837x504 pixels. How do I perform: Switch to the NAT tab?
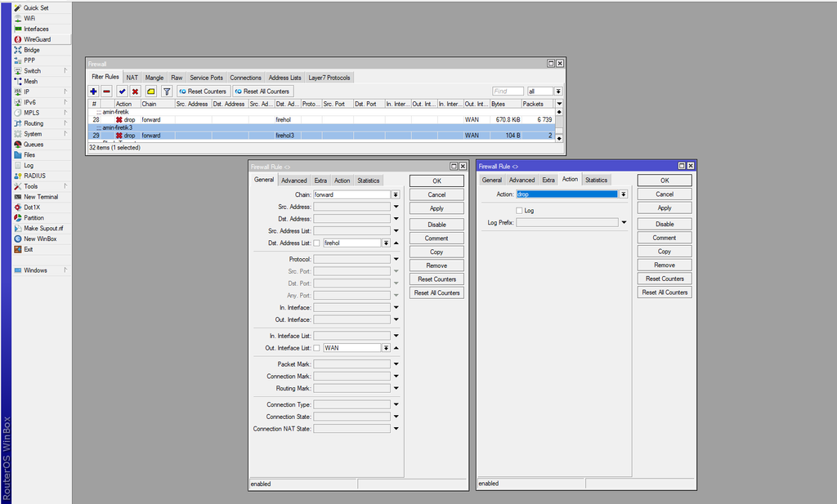point(132,78)
